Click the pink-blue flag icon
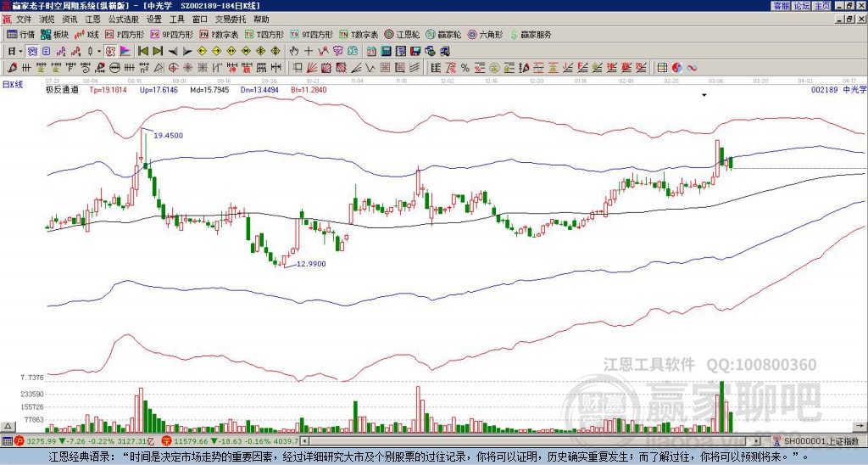The width and height of the screenshot is (868, 465). tap(125, 52)
